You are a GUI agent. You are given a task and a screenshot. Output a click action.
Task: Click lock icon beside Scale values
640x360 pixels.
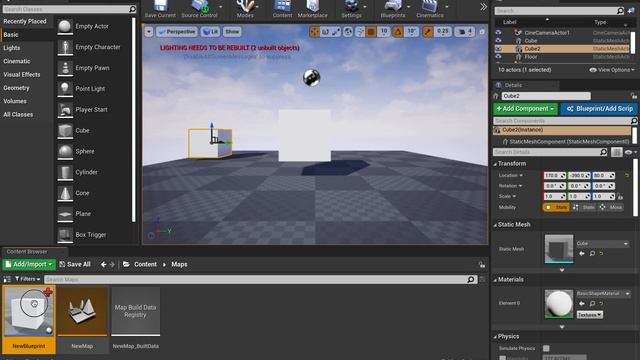[620, 196]
